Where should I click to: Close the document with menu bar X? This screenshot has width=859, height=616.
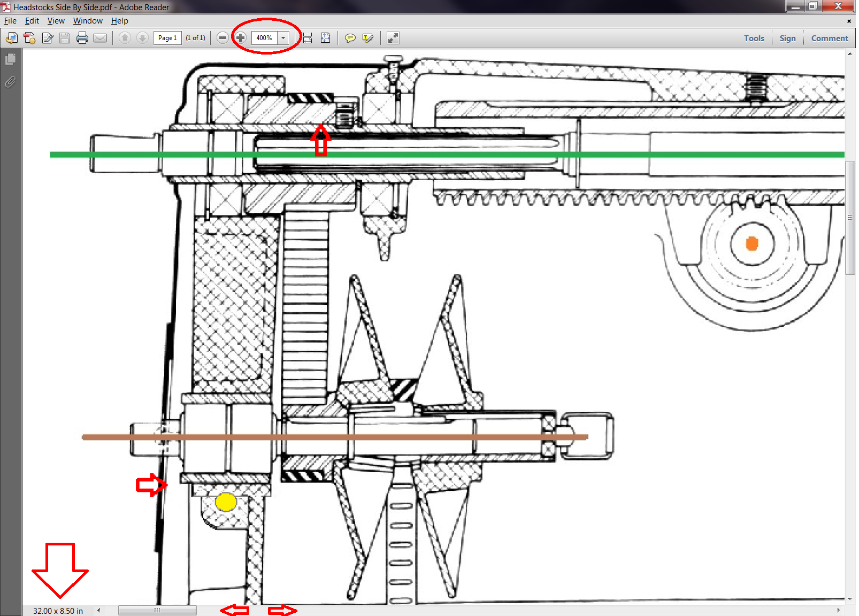[849, 21]
